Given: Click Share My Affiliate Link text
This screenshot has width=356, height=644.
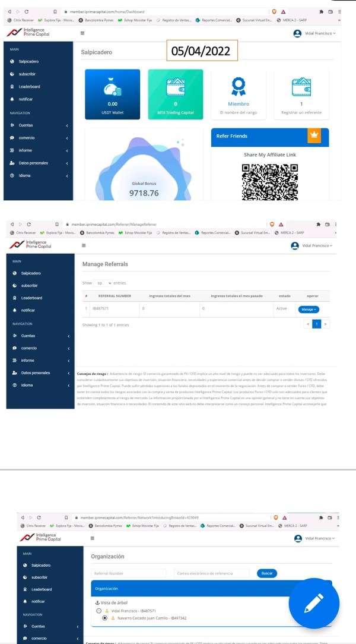Looking at the screenshot, I should pos(270,155).
